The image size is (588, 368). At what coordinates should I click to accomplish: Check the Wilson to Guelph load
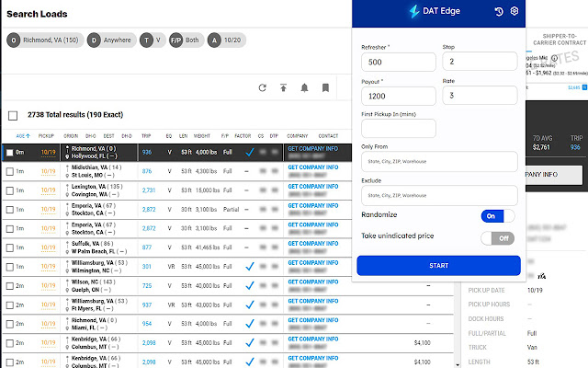pos(10,286)
